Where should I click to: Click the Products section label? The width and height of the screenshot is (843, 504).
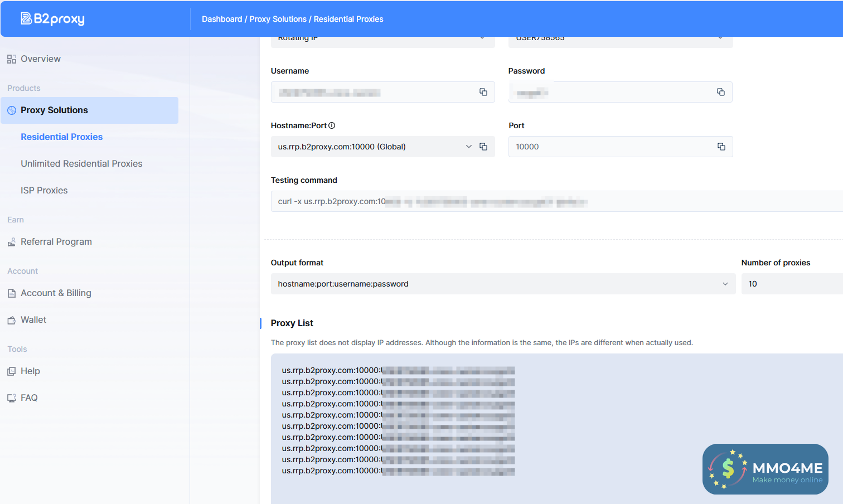[24, 88]
